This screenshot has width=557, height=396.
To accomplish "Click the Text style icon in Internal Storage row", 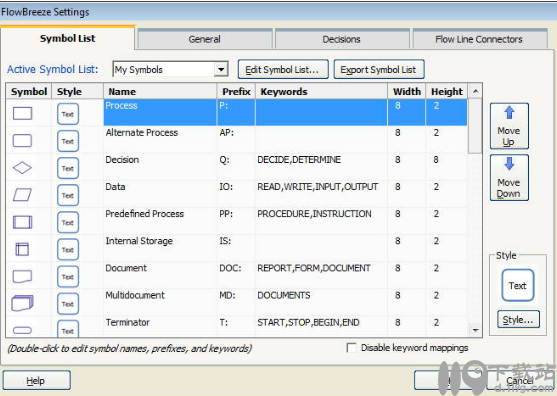I will pos(68,249).
